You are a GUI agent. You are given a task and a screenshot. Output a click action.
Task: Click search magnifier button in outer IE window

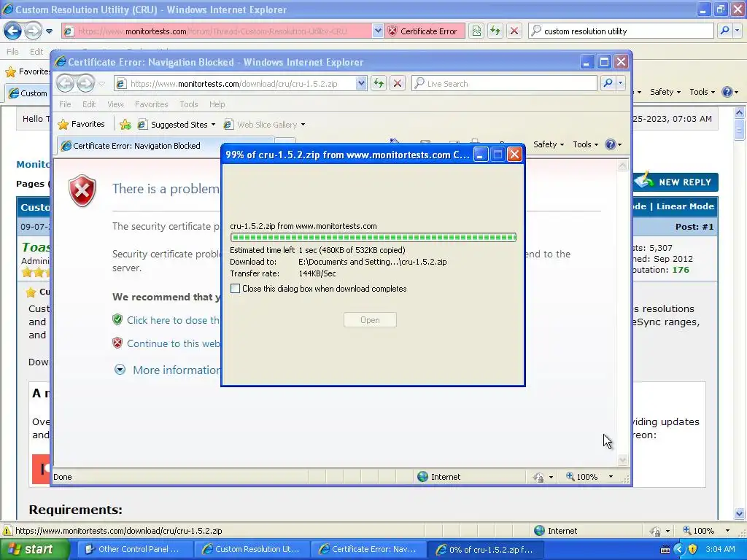[x=724, y=31]
